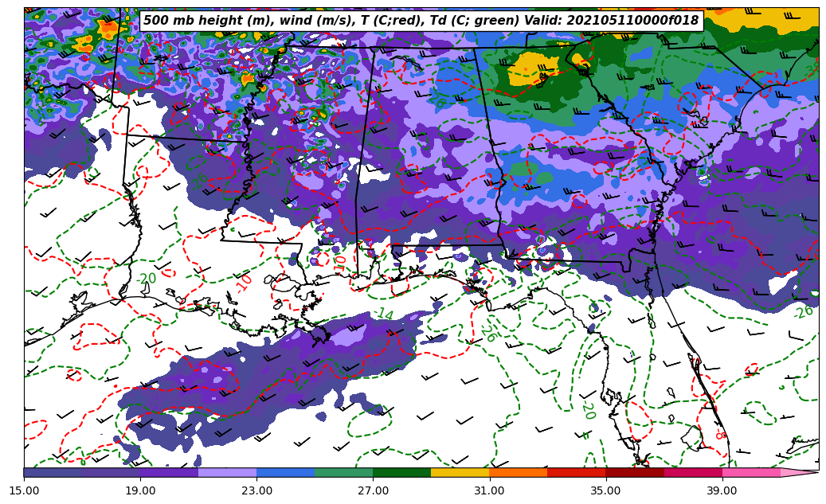Image resolution: width=826 pixels, height=504 pixels.
Task: Click the 39.00 colorbar tick label
Action: coord(722,490)
